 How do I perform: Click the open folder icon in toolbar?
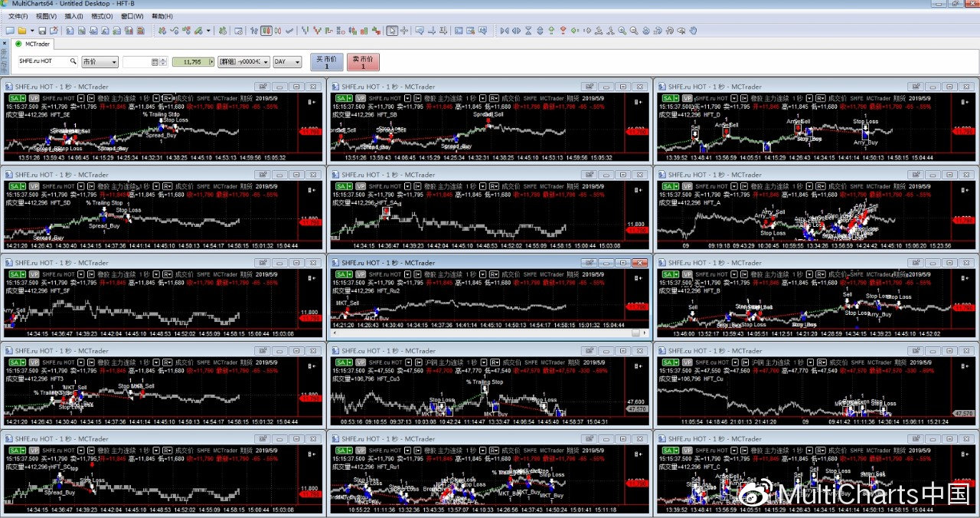pyautogui.click(x=22, y=31)
